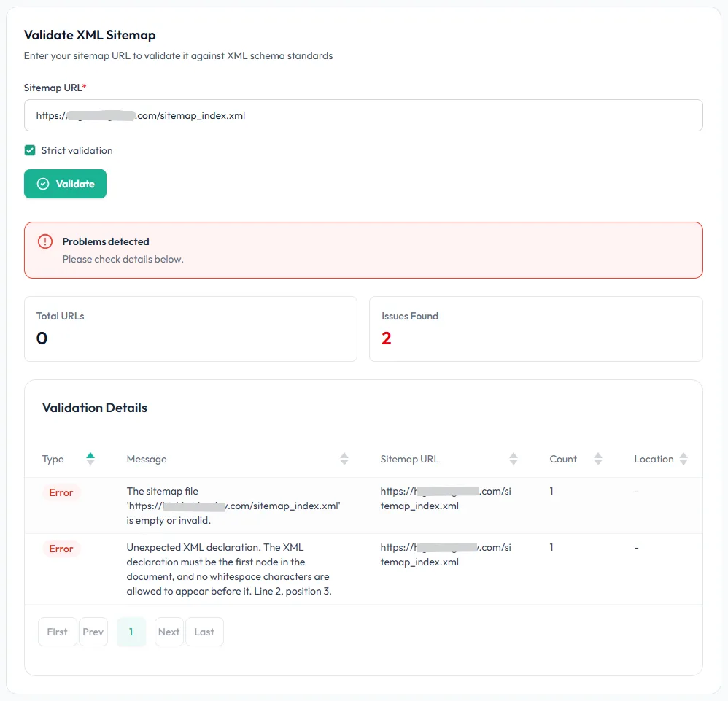This screenshot has height=701, width=728.
Task: Click the sort icon beside the Message header
Action: click(344, 458)
